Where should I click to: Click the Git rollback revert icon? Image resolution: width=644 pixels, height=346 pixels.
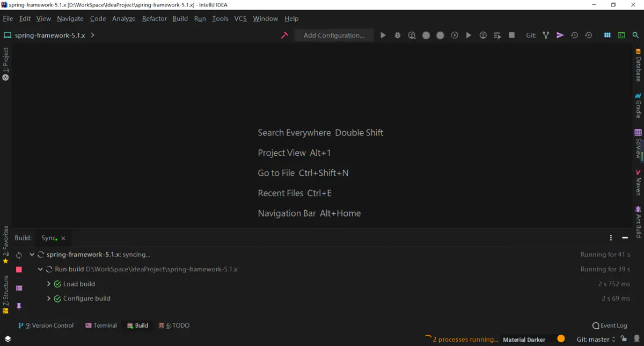pos(589,35)
